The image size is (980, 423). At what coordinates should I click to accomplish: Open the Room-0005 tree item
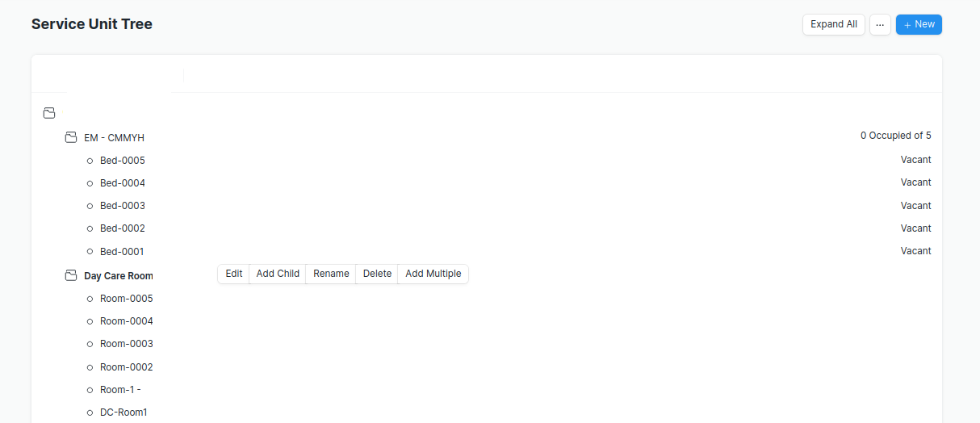[127, 299]
